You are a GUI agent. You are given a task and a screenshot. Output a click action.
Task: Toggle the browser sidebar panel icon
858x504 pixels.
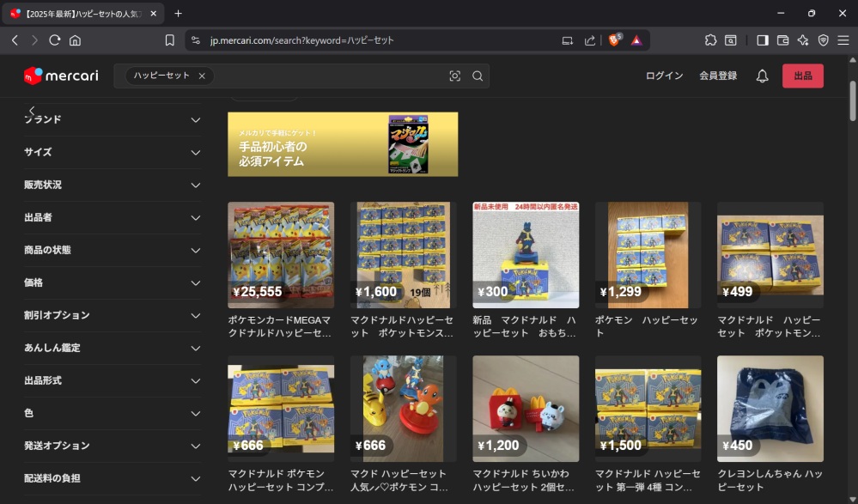pyautogui.click(x=763, y=40)
